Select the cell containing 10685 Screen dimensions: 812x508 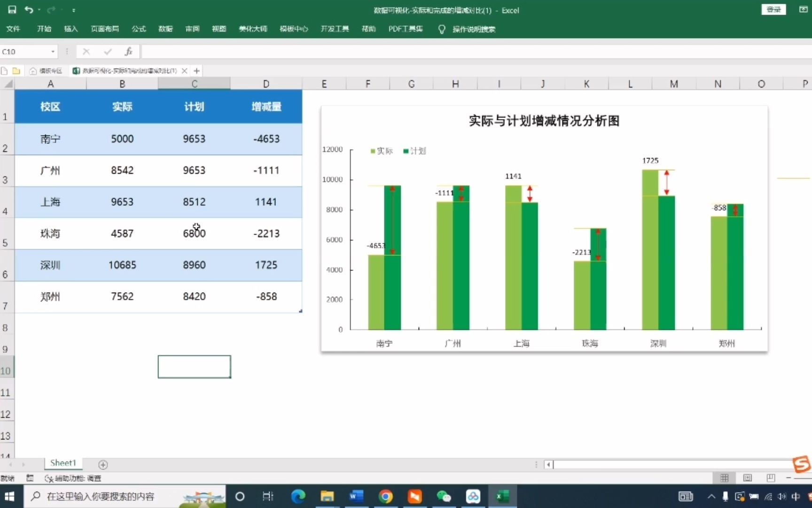(122, 265)
